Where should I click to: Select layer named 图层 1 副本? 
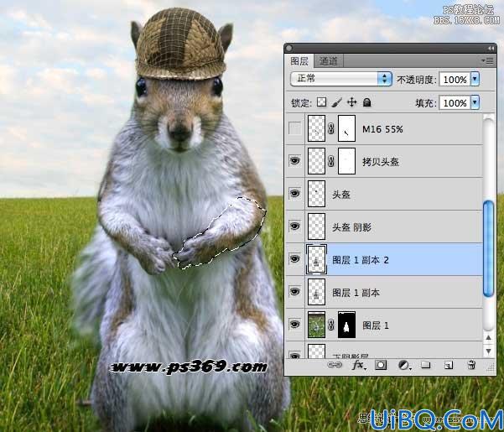coord(356,293)
